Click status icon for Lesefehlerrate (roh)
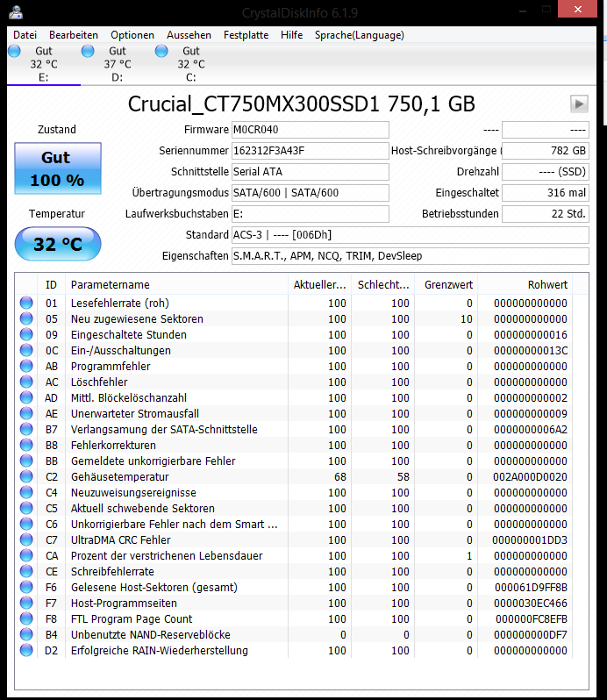 tap(26, 303)
